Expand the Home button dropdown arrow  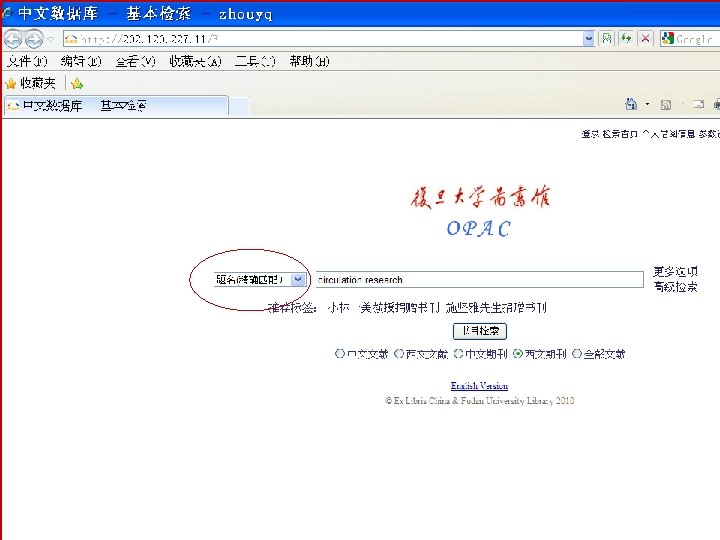(647, 104)
